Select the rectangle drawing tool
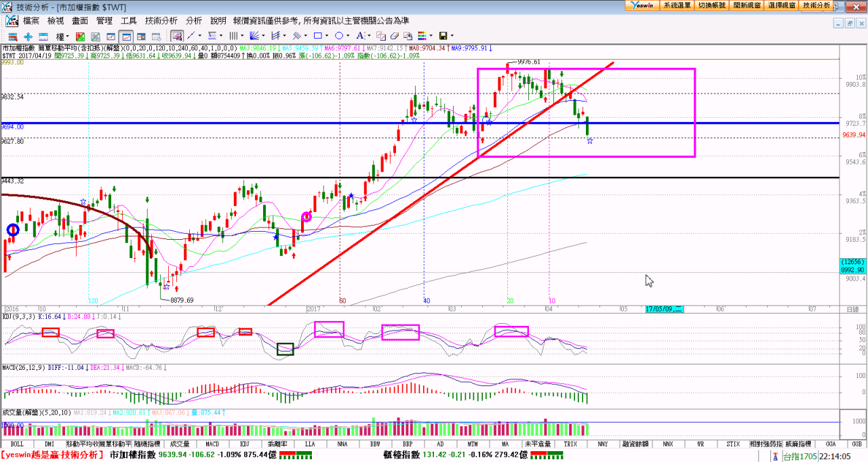Image resolution: width=868 pixels, height=462 pixels. click(318, 36)
